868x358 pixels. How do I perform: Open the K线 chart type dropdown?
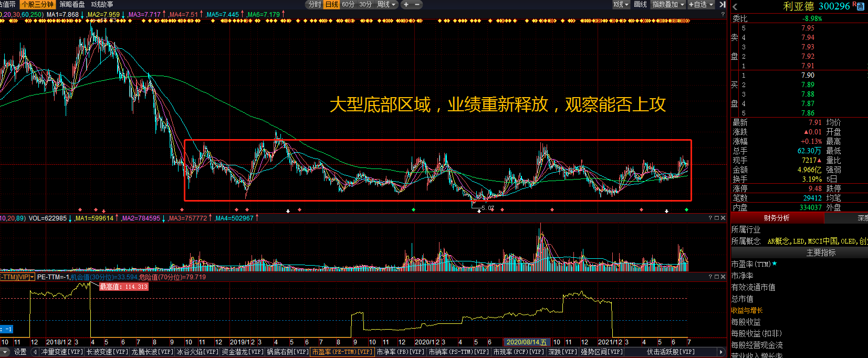point(621,4)
